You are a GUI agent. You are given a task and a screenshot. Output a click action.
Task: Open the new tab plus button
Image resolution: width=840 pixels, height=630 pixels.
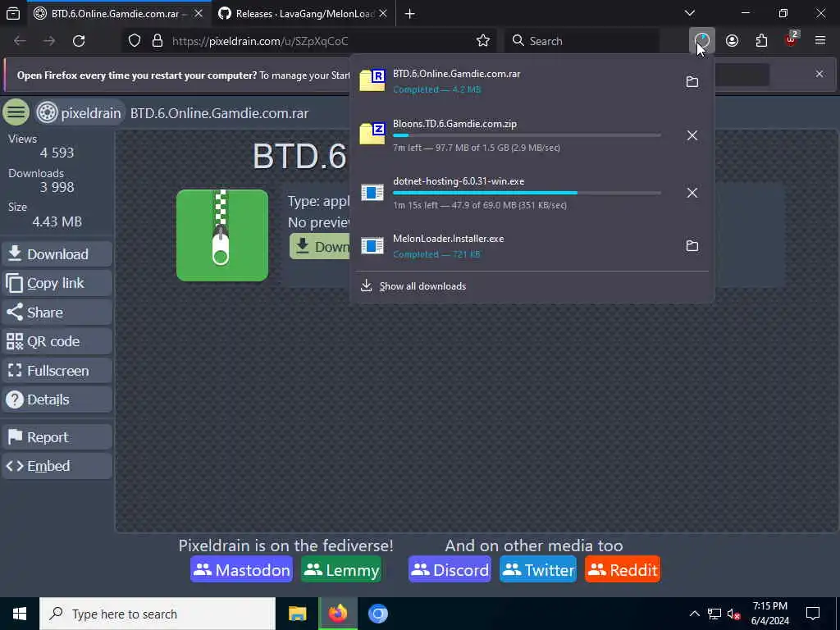pos(410,13)
